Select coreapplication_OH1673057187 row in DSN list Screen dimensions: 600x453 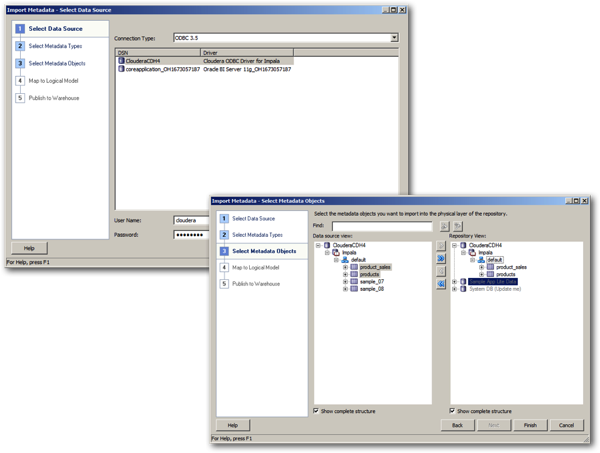[x=205, y=69]
